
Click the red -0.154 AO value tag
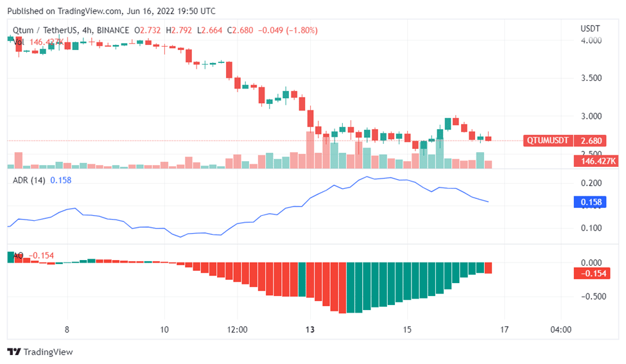590,273
